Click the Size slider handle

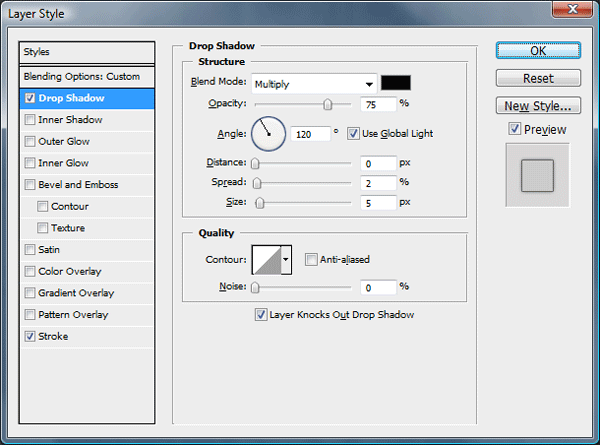(x=260, y=203)
